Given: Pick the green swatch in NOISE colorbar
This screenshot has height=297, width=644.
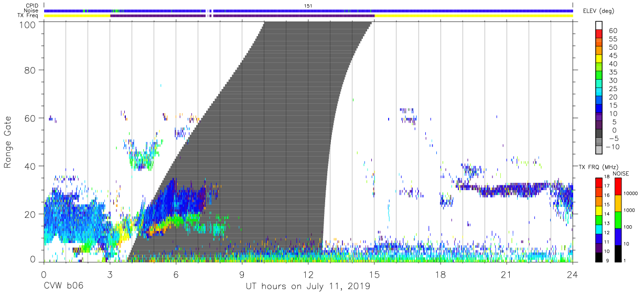Looking at the screenshot, I should point(618,219).
